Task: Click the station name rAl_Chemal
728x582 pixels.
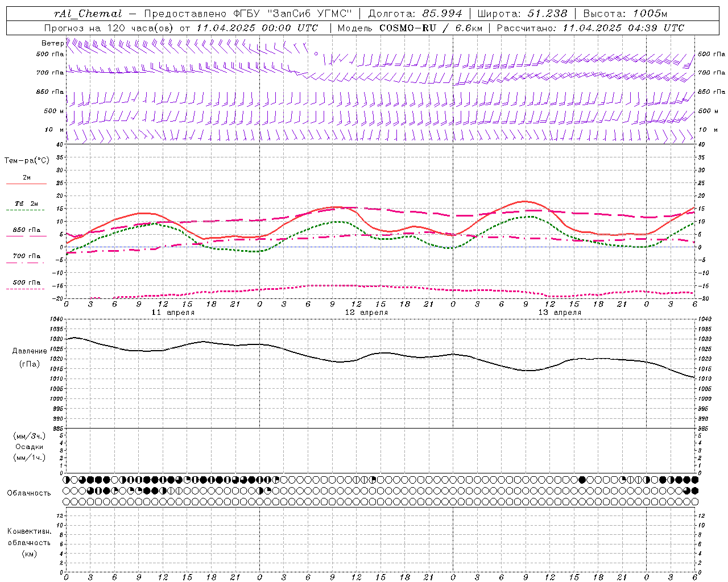Action: (88, 14)
